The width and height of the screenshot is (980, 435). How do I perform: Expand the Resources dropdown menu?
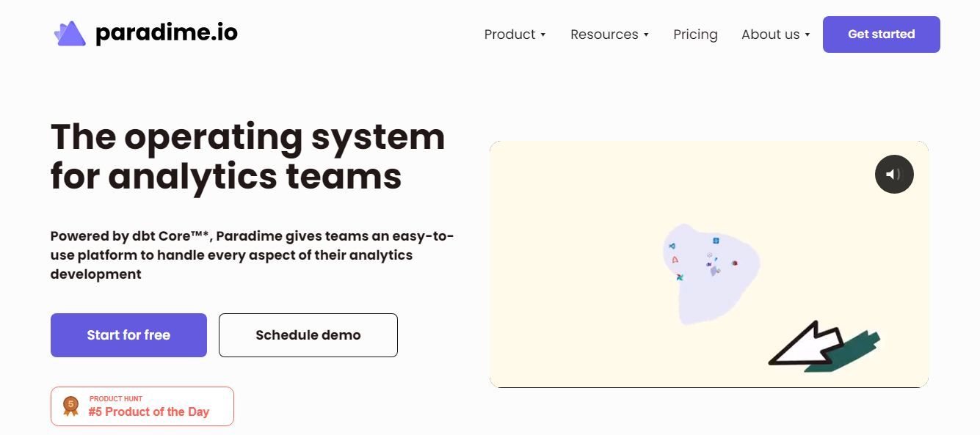pos(609,34)
